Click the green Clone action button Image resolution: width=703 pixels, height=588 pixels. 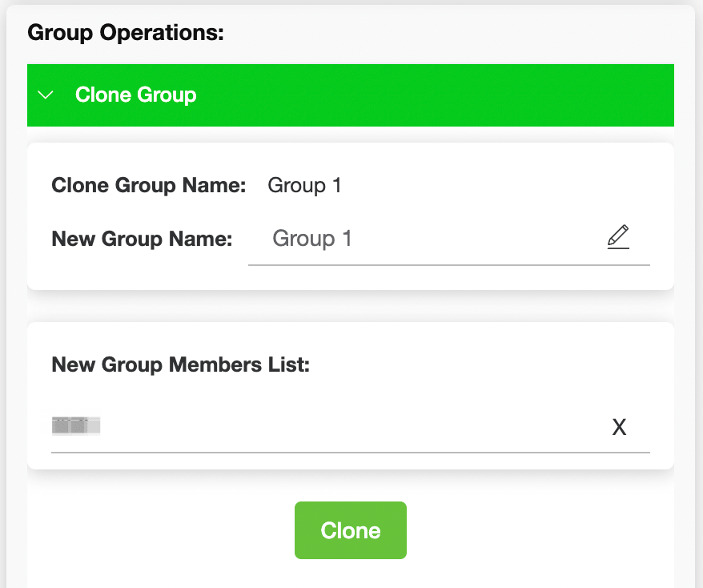click(351, 530)
